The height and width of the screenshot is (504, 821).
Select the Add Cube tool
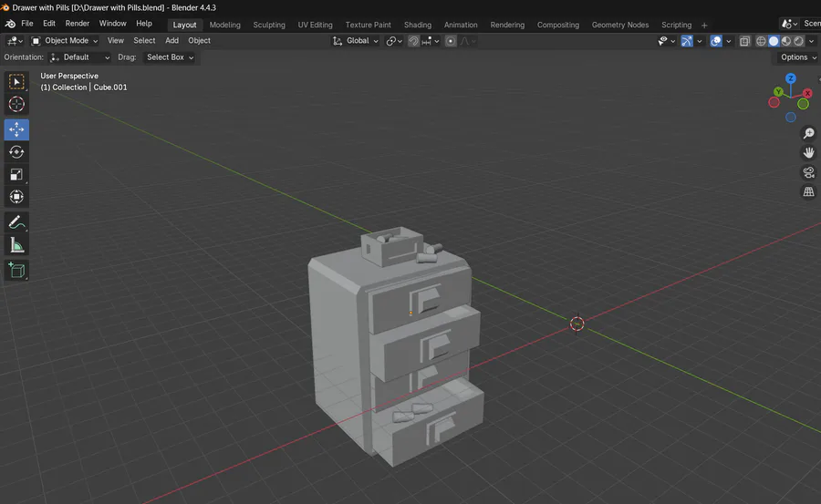point(16,271)
